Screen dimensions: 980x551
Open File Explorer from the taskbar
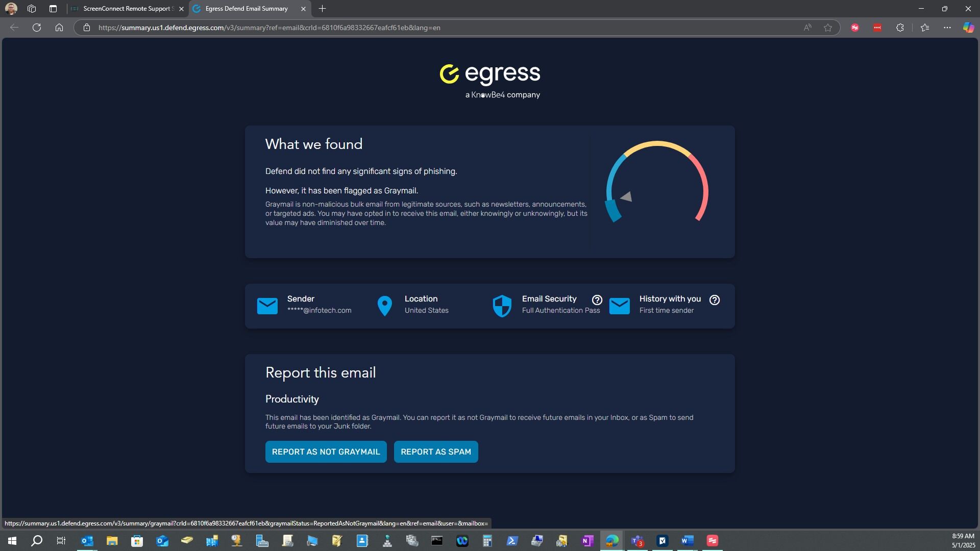click(112, 541)
